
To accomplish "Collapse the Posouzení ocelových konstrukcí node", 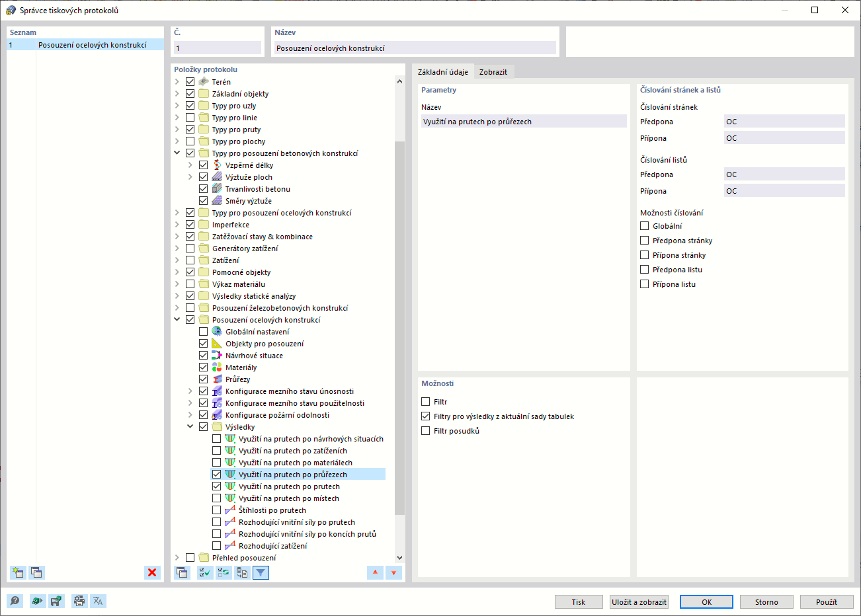I will click(x=177, y=320).
